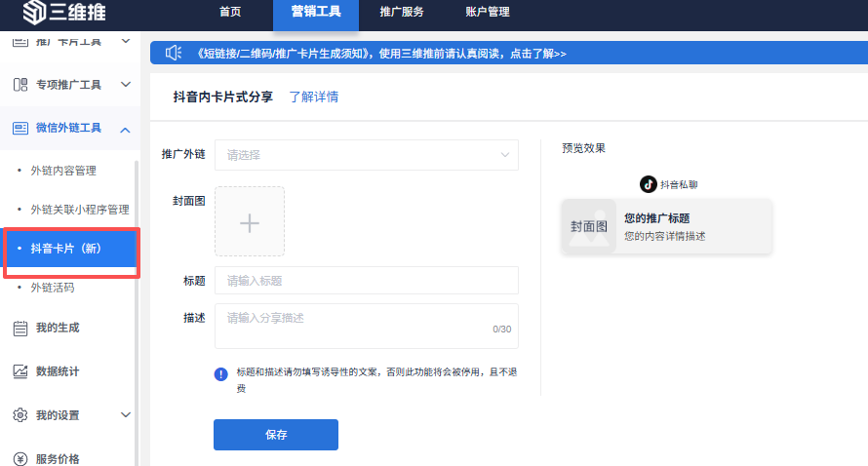This screenshot has width=868, height=466.
Task: Click the 标题 input field
Action: pos(367,281)
